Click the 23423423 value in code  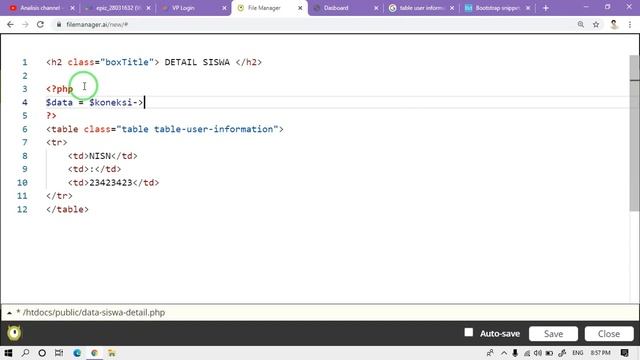[x=111, y=183]
